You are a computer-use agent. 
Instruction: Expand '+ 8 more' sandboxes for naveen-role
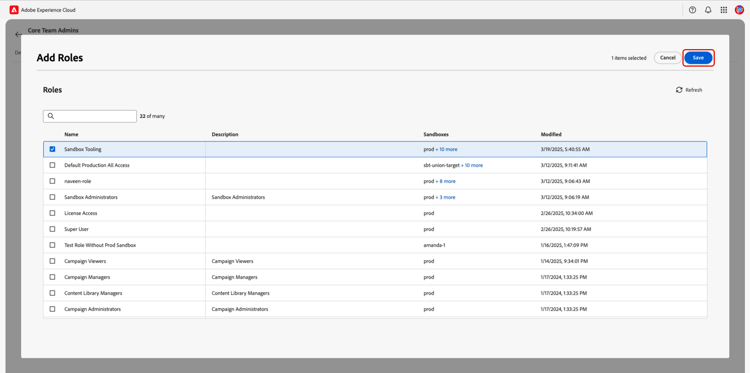click(x=445, y=181)
